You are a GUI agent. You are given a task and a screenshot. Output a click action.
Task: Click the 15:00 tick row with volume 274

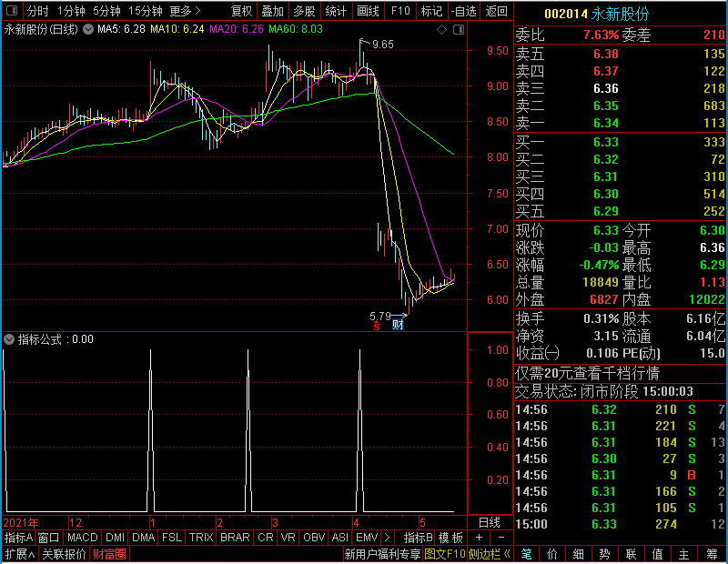coord(620,525)
